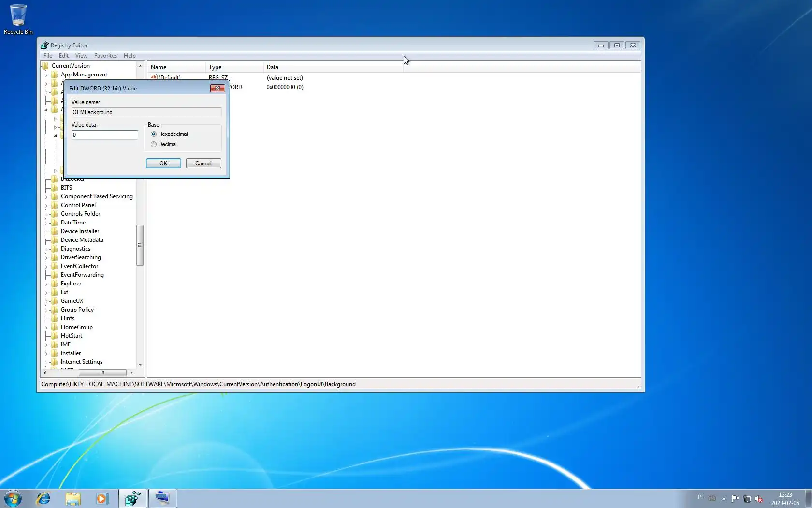Open Windows Explorer from the taskbar
The height and width of the screenshot is (508, 812).
pyautogui.click(x=73, y=498)
